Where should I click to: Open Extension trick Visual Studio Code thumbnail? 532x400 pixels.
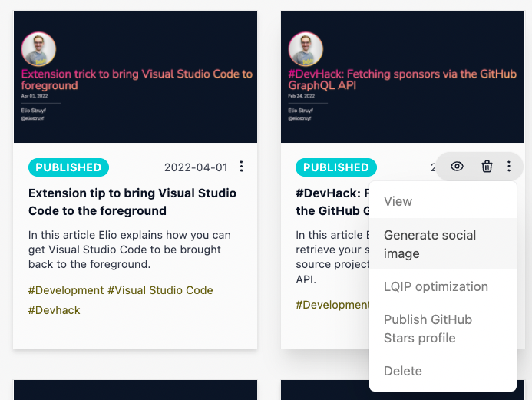135,77
